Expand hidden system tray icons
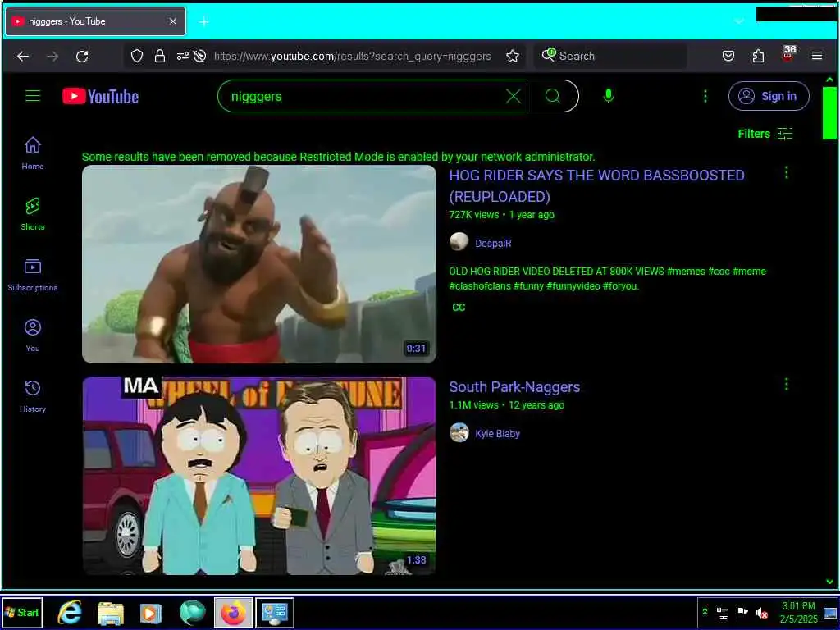This screenshot has height=630, width=840. [705, 612]
